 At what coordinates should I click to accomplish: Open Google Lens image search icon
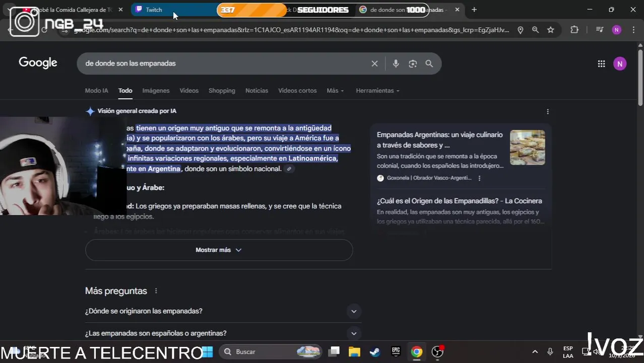[x=413, y=64]
